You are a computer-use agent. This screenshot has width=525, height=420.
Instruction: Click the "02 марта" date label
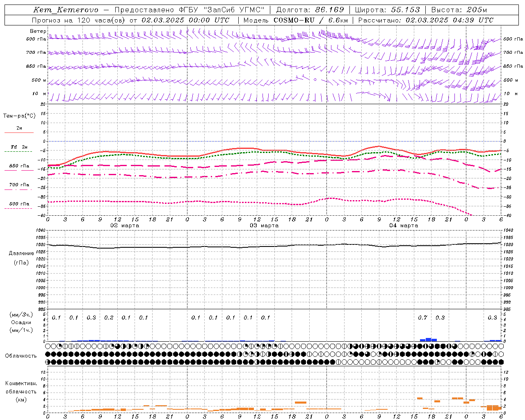pos(125,226)
